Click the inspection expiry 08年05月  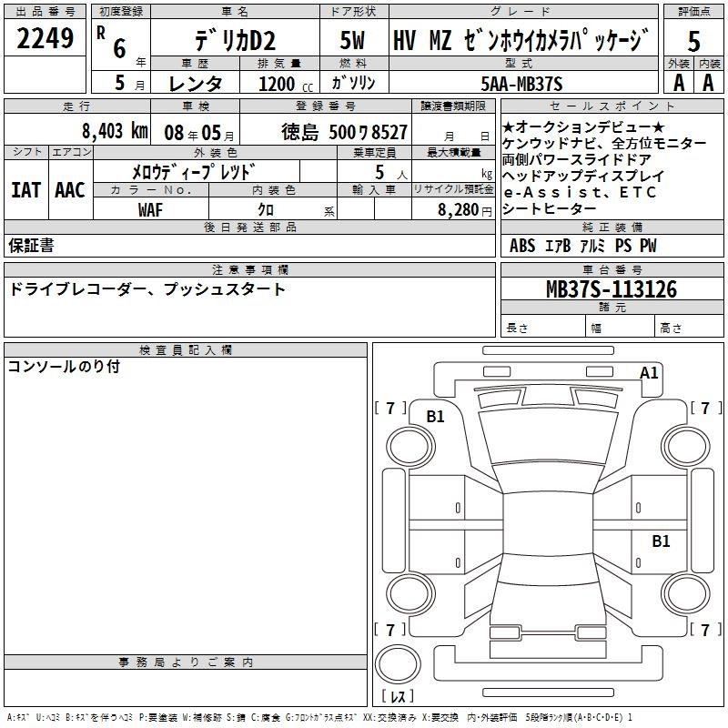point(199,133)
